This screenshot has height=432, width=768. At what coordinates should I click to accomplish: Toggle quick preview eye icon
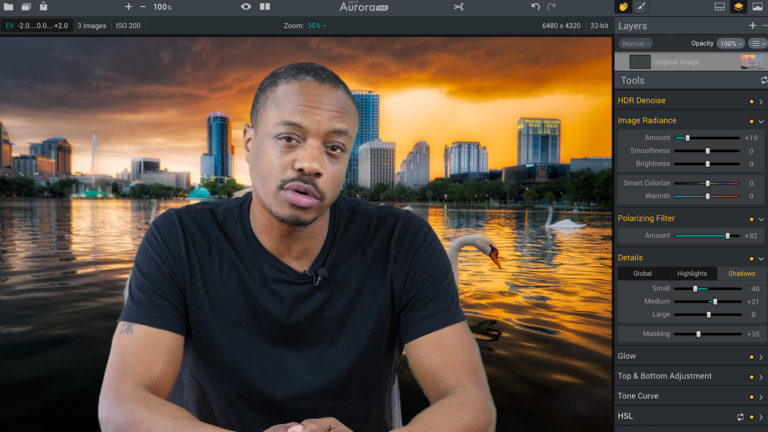pos(246,7)
